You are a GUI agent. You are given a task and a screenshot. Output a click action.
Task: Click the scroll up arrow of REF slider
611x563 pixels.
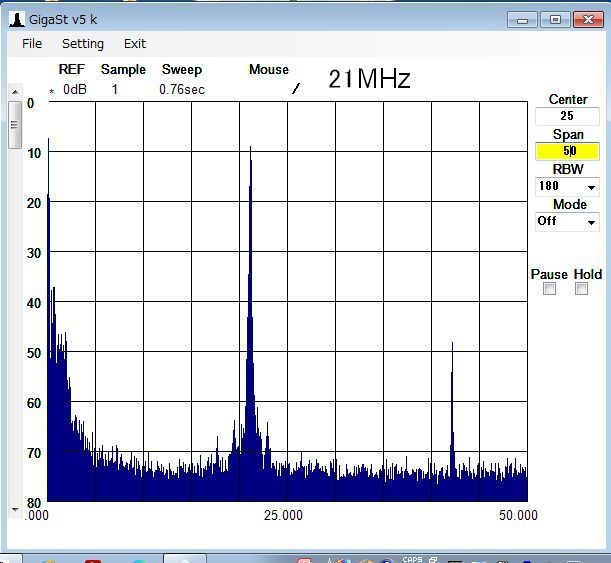coord(15,92)
